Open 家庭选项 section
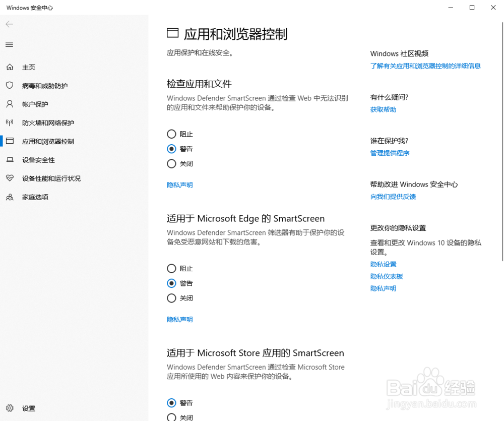 35,197
